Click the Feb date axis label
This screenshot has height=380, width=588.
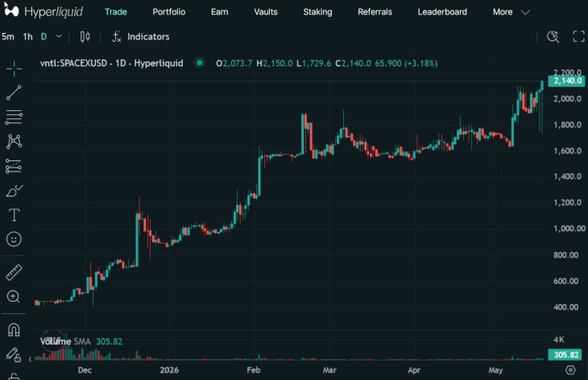pos(254,370)
